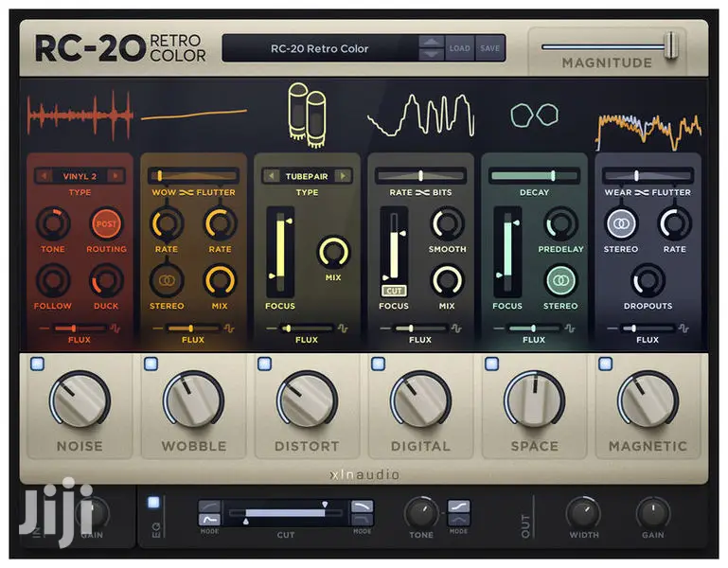Click the Noise module FOLLOW knob
The height and width of the screenshot is (568, 728).
[53, 280]
